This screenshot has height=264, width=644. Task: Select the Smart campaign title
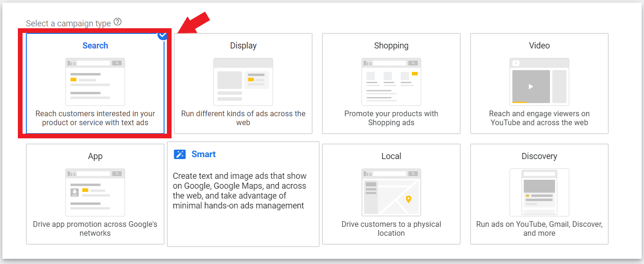pos(204,154)
